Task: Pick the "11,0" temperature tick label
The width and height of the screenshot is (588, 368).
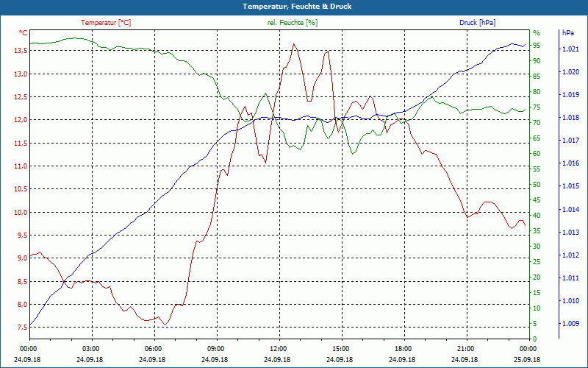Action: pyautogui.click(x=21, y=166)
